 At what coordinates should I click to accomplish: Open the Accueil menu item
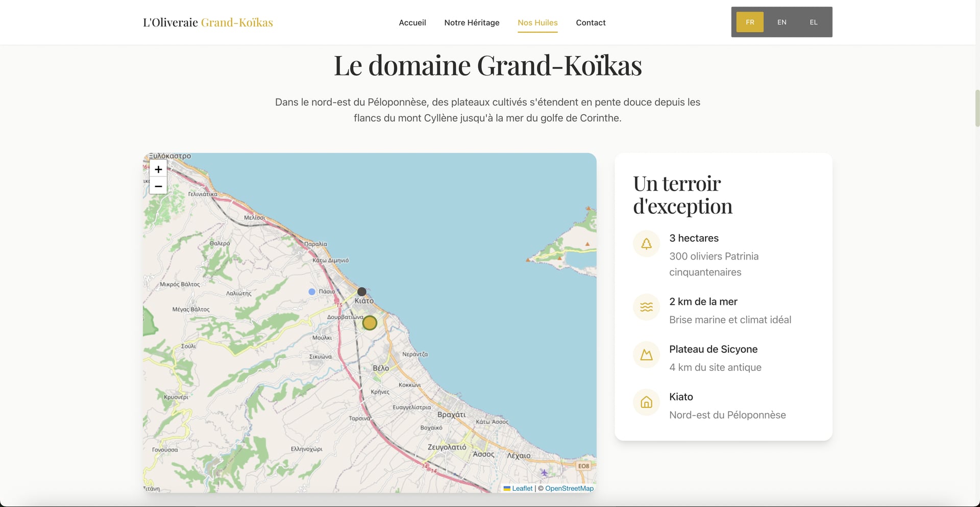[412, 22]
